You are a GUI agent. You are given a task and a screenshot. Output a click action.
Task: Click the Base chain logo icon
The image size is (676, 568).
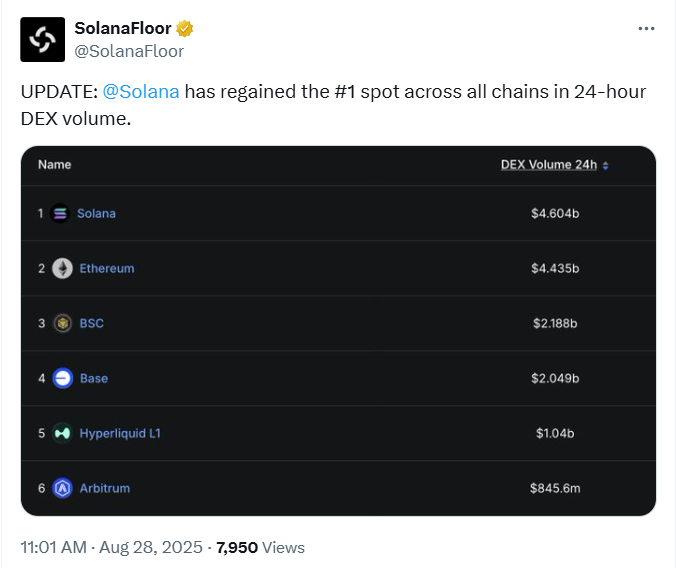coord(63,378)
